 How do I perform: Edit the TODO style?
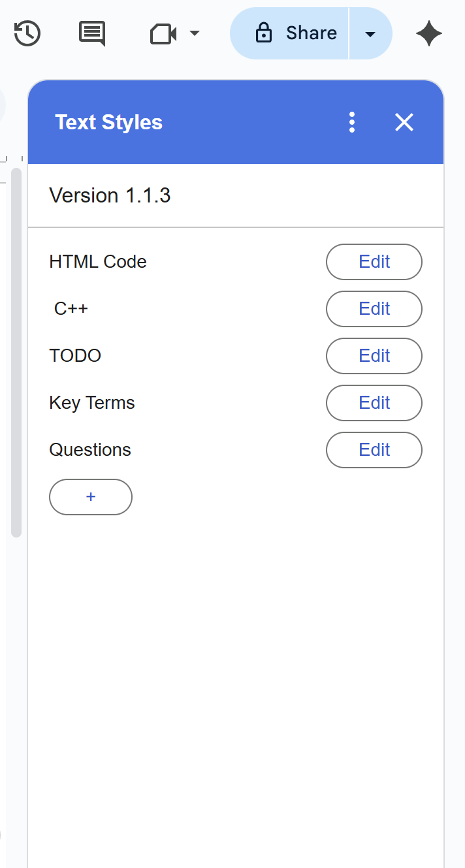tap(374, 355)
